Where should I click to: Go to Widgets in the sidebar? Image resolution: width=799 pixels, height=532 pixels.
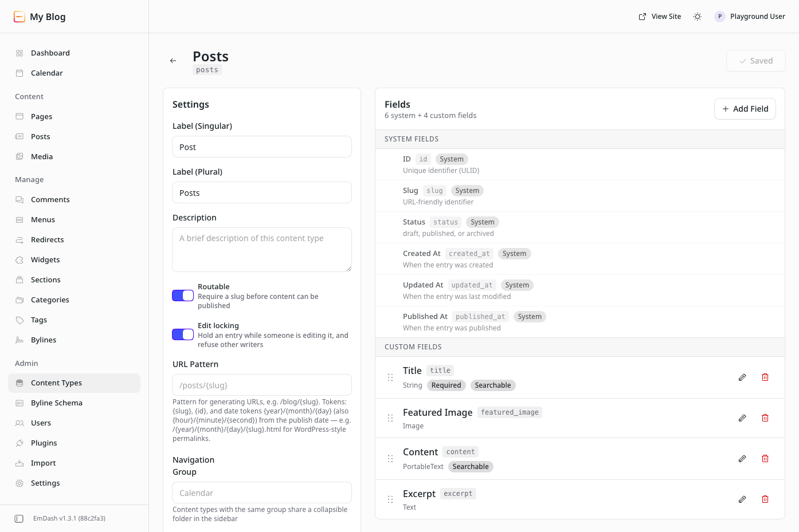tap(74, 260)
